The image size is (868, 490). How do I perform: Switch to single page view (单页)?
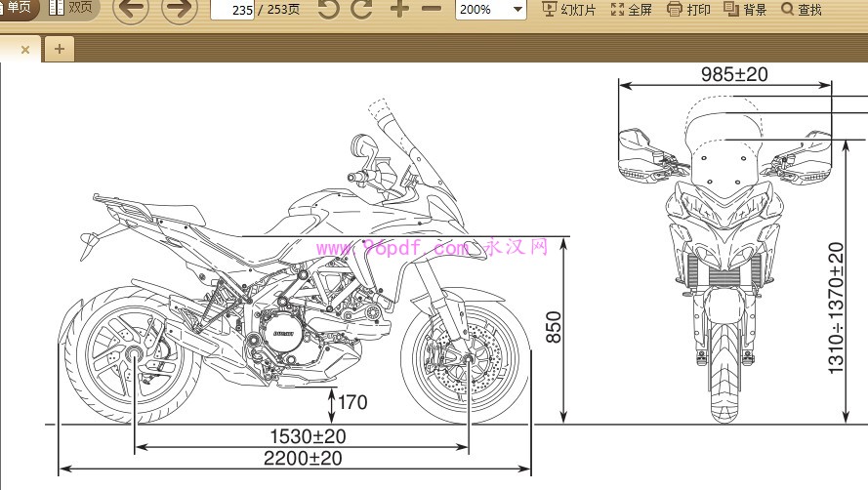(17, 8)
